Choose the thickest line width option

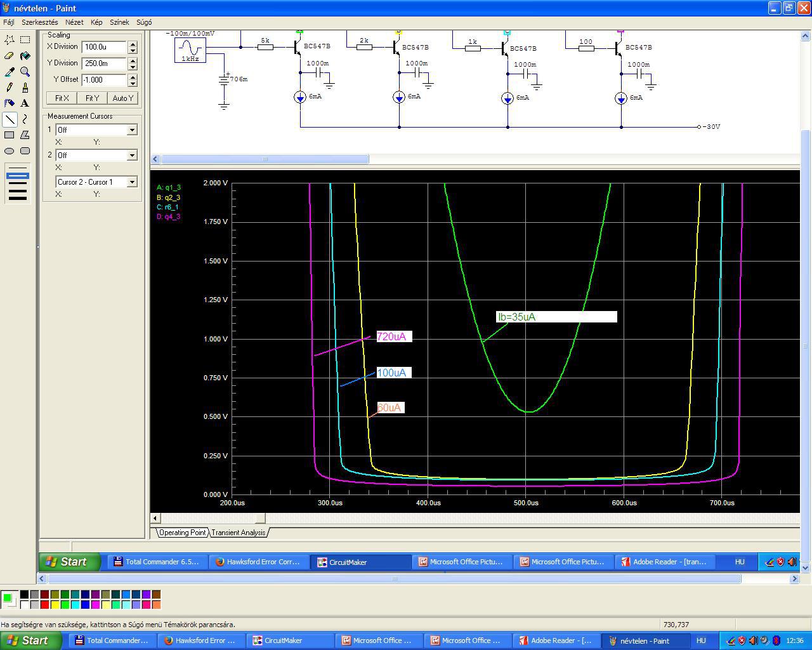pyautogui.click(x=18, y=197)
